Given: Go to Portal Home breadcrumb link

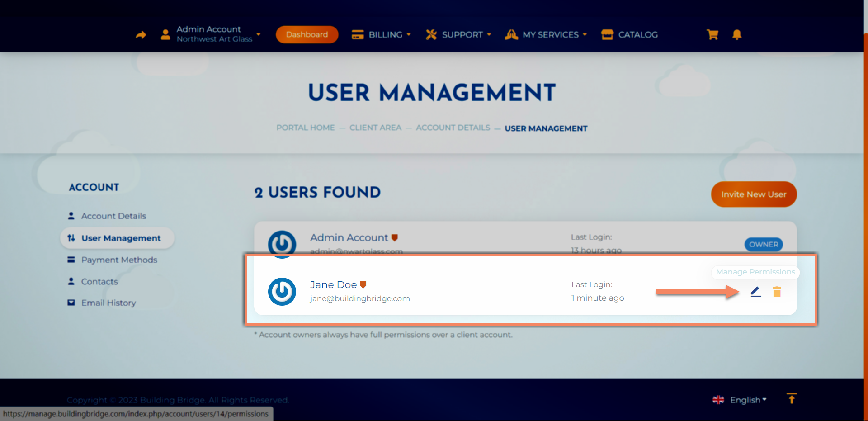Looking at the screenshot, I should tap(306, 128).
